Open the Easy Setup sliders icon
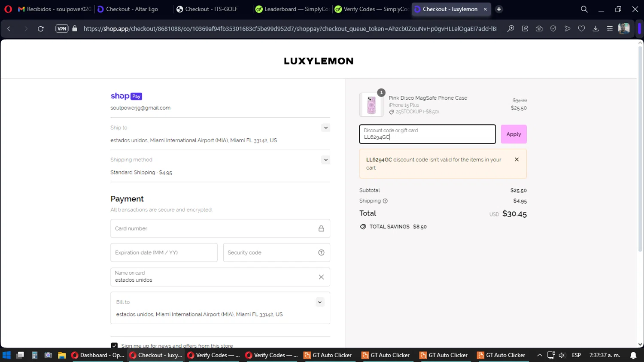Image resolution: width=644 pixels, height=362 pixels. [x=610, y=29]
